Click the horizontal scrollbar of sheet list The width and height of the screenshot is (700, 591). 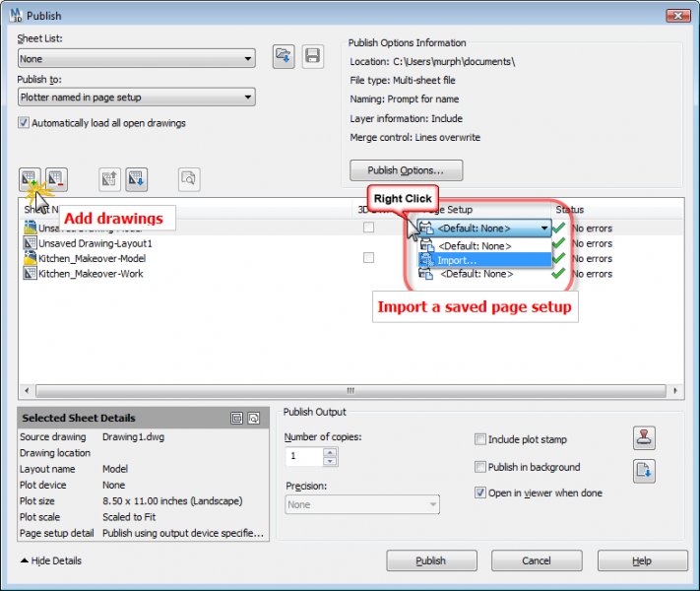coord(350,390)
